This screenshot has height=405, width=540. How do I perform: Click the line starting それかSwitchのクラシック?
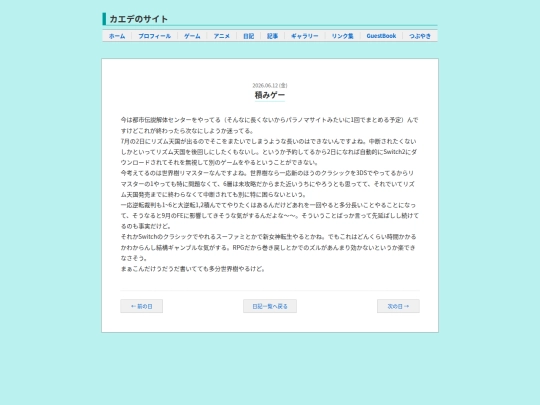[268, 237]
